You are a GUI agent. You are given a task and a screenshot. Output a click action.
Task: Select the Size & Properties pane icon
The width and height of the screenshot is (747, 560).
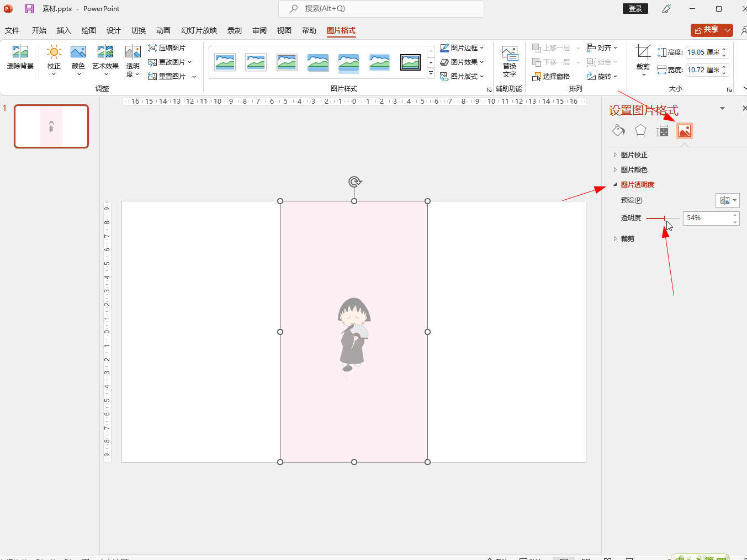pos(663,131)
